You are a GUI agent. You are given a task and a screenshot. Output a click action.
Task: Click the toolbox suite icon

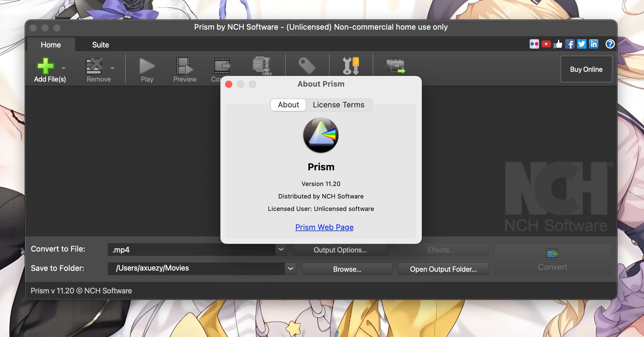[395, 66]
